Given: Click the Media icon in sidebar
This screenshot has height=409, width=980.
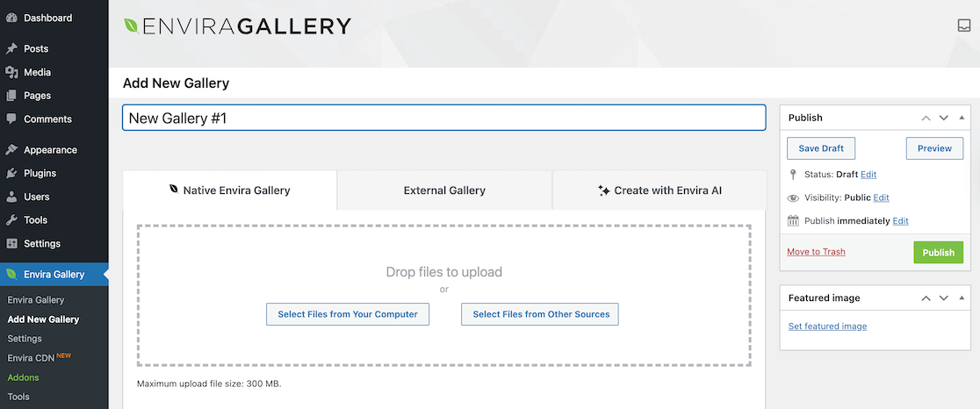Looking at the screenshot, I should pyautogui.click(x=11, y=73).
